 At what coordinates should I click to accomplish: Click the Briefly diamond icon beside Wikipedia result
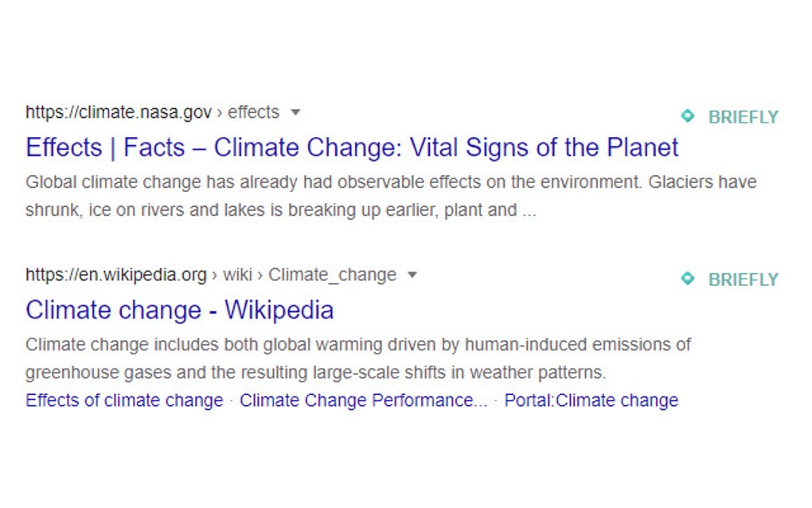point(688,279)
